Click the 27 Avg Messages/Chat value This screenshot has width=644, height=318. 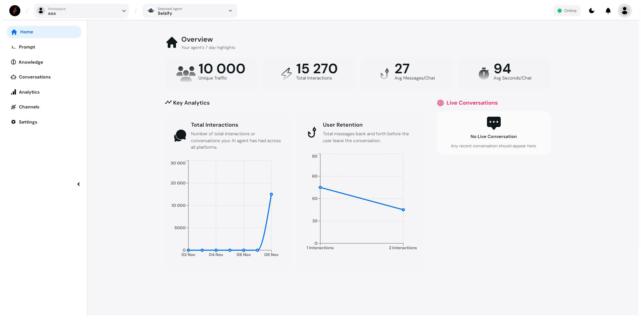coord(402,69)
